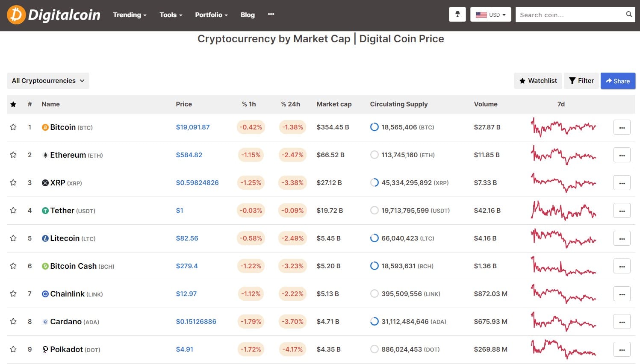Image resolution: width=640 pixels, height=364 pixels.
Task: Open the Tools menu
Action: 171,15
